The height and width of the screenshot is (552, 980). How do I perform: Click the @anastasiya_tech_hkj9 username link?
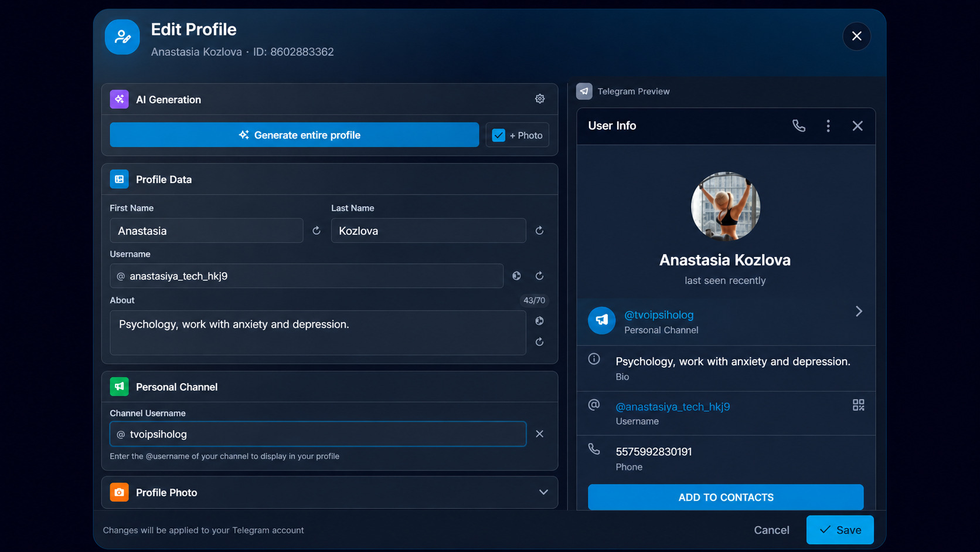coord(673,407)
